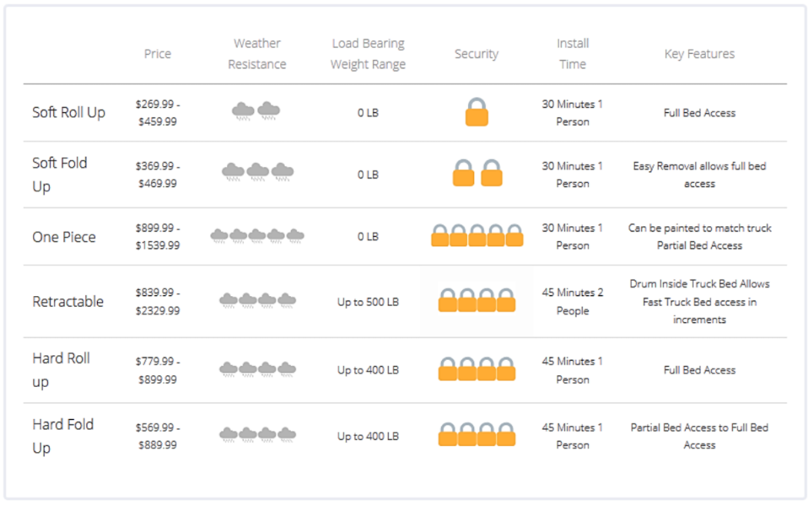This screenshot has width=812, height=506.
Task: Click the Install Time column header
Action: tap(573, 54)
